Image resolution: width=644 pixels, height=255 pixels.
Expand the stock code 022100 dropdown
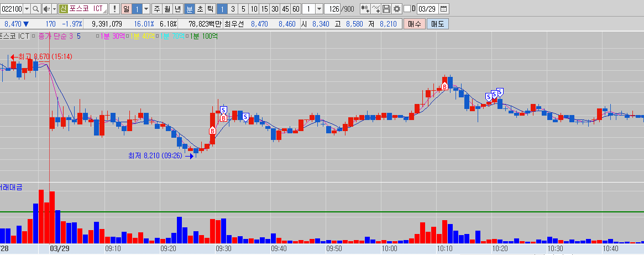click(x=27, y=9)
